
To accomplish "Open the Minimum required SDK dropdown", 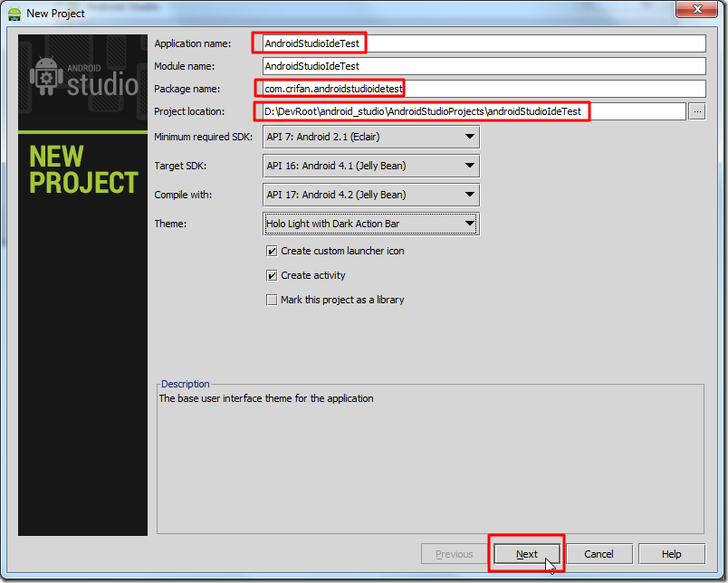I will 371,137.
